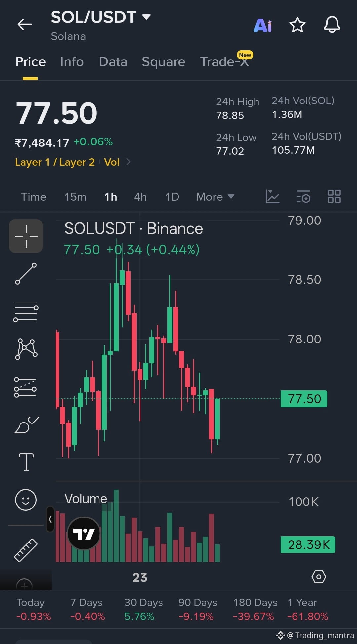Click the large 77.50 last price
The image size is (357, 644).
pyautogui.click(x=56, y=113)
